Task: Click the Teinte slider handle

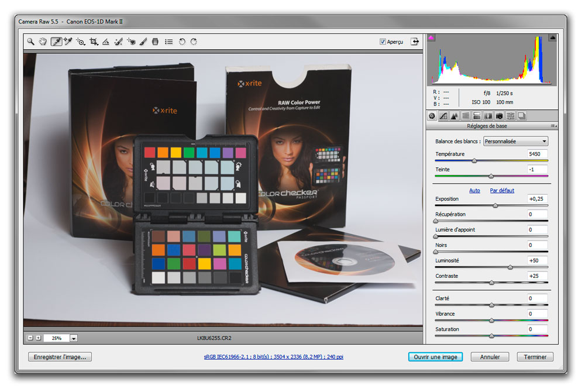Action: click(491, 176)
